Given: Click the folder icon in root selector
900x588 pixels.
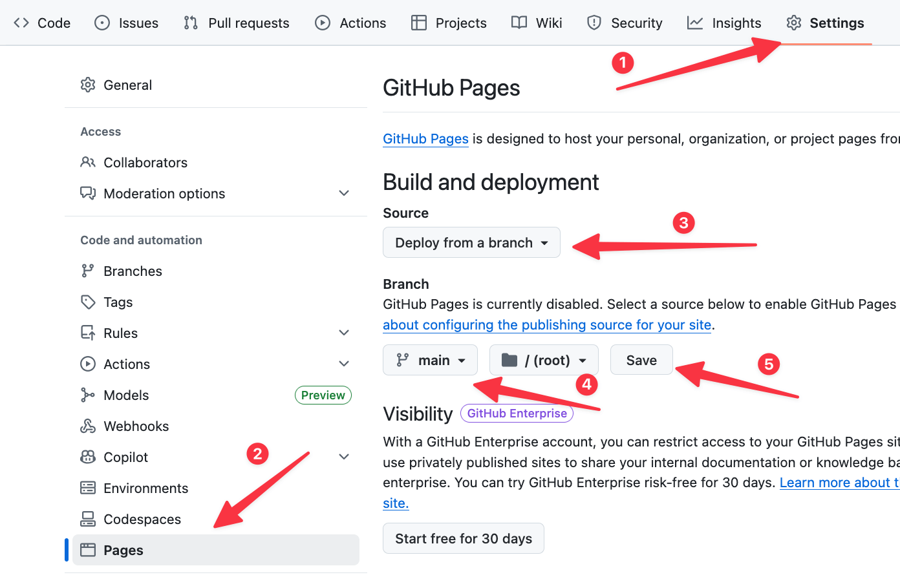Looking at the screenshot, I should (509, 360).
